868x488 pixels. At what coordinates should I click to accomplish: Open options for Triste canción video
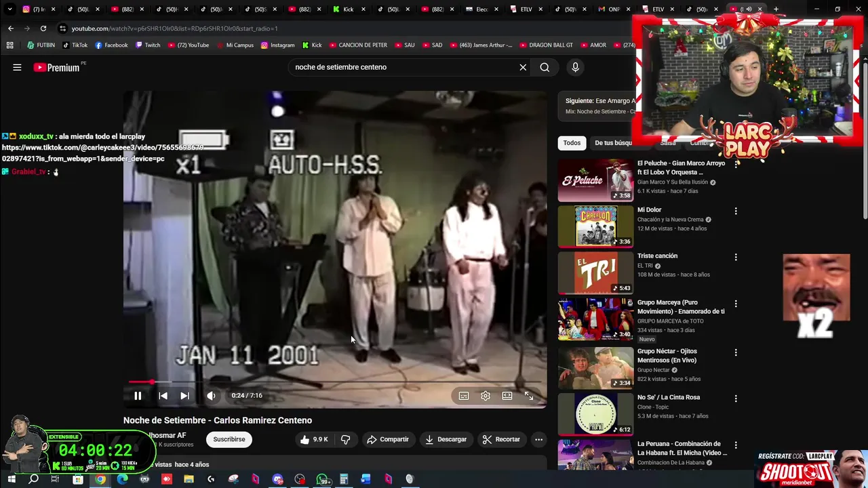[x=736, y=258]
